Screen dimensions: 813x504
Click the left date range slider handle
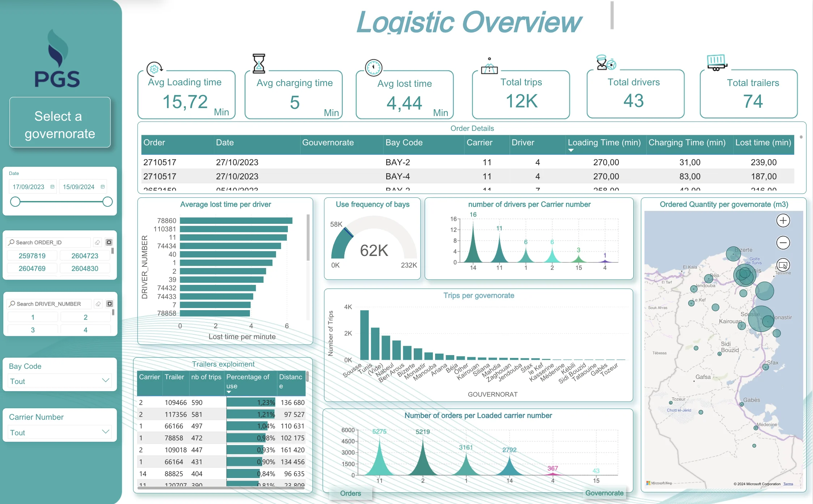15,202
